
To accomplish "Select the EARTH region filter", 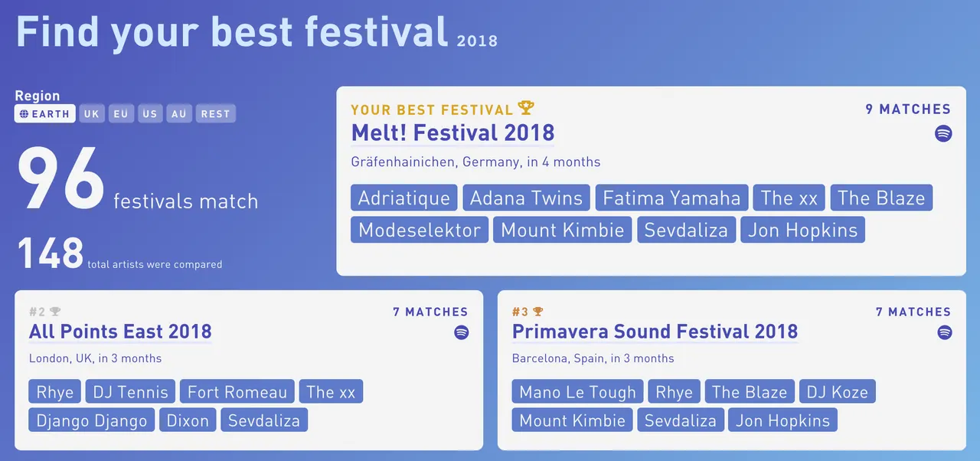I will (44, 114).
